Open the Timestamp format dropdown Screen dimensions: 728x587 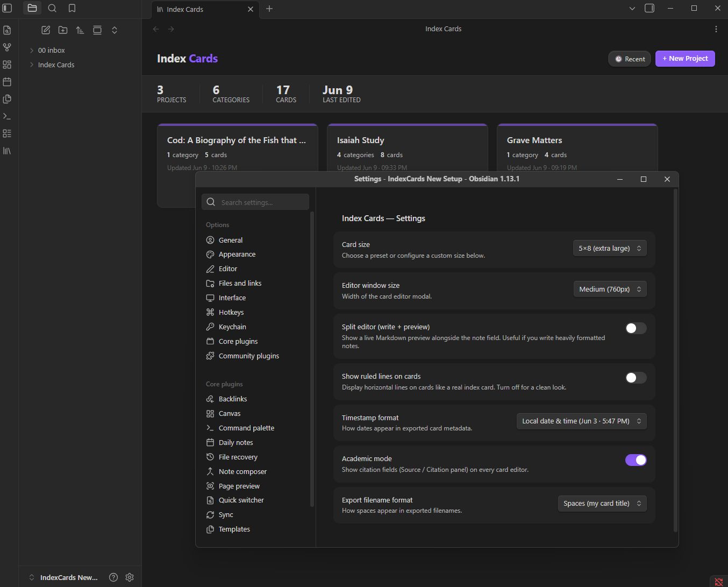coord(581,421)
